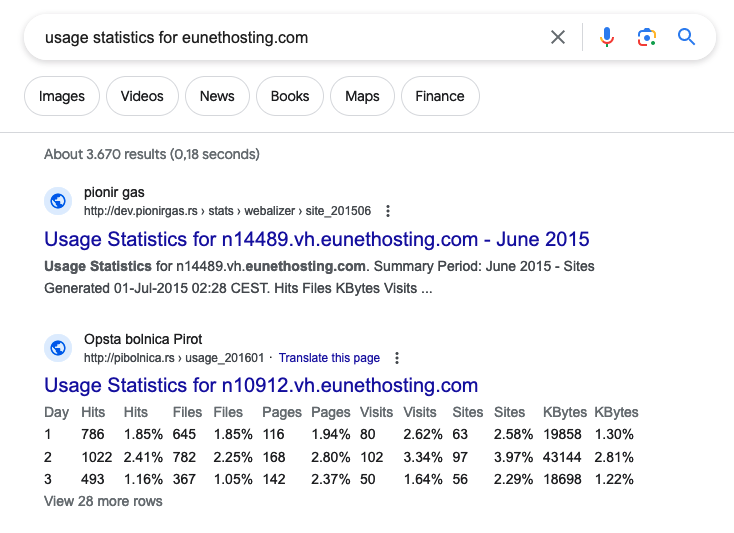Filter results by Images
Viewport: 734px width, 533px height.
62,96
